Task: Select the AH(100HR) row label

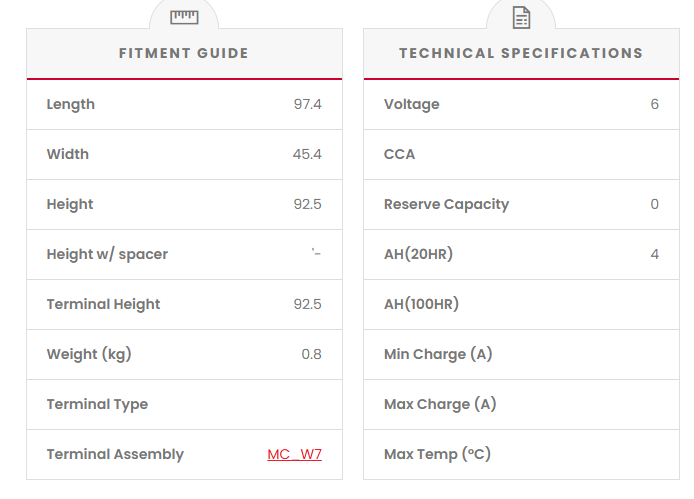Action: tap(421, 304)
